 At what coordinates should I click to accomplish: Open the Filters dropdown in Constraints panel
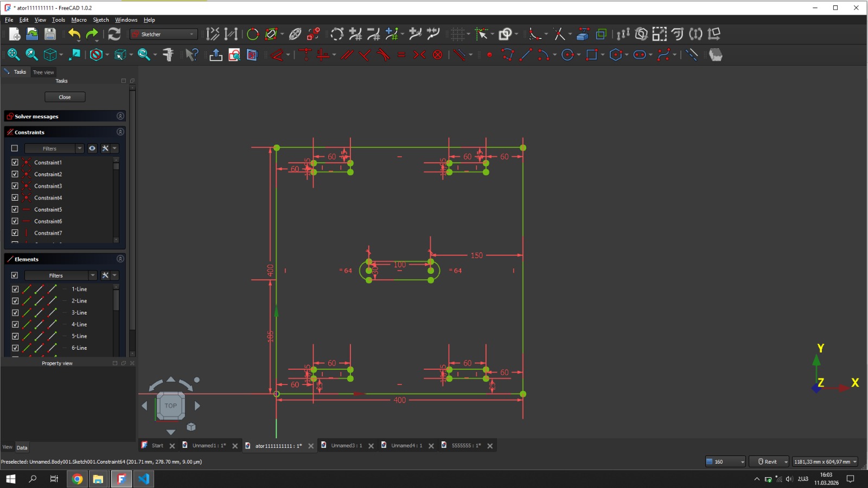click(79, 148)
